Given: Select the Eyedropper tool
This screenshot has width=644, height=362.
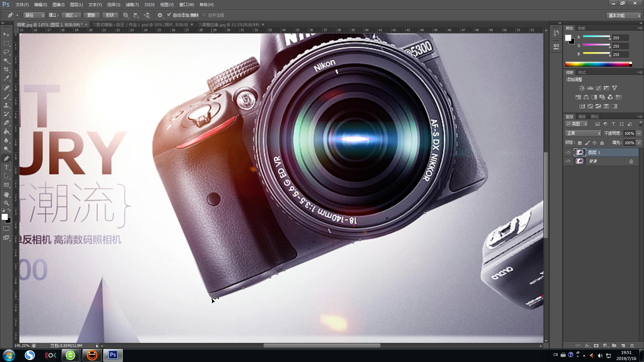Looking at the screenshot, I should click(x=6, y=78).
